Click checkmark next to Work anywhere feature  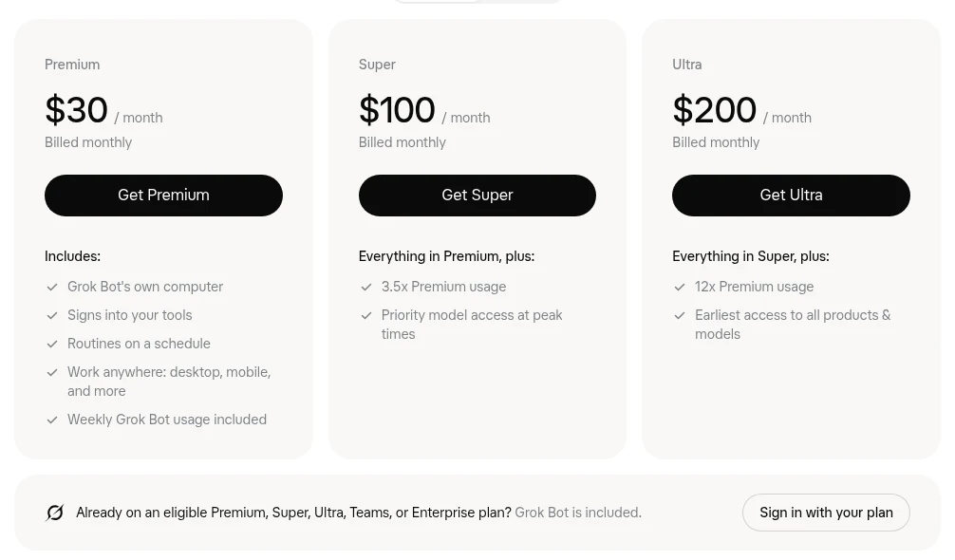click(52, 372)
